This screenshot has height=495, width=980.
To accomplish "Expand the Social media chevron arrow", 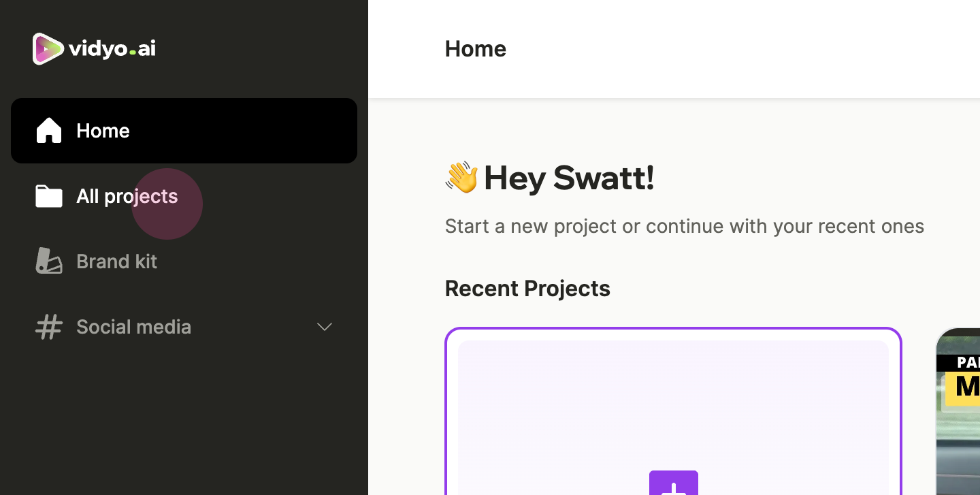I will pos(325,327).
